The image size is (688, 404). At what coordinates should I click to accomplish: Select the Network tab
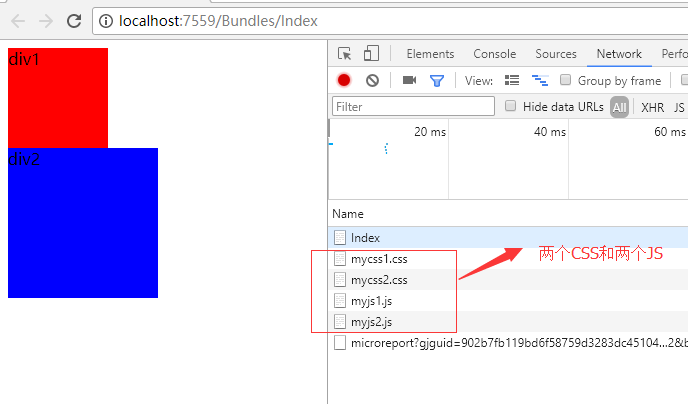coord(619,54)
